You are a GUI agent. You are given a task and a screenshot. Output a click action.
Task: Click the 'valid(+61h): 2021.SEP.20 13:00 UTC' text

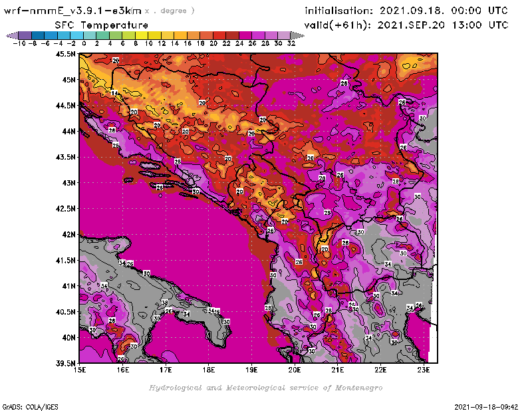[406, 25]
